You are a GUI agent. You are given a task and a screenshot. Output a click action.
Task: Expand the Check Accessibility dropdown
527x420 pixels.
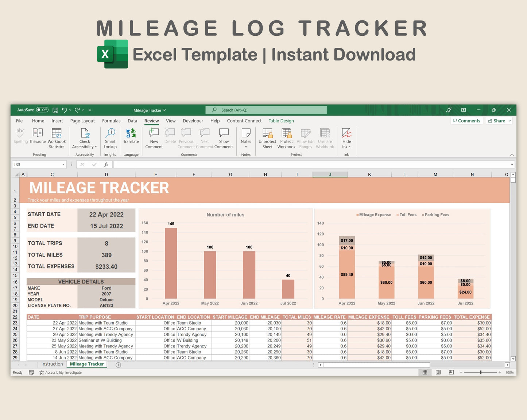(96, 147)
